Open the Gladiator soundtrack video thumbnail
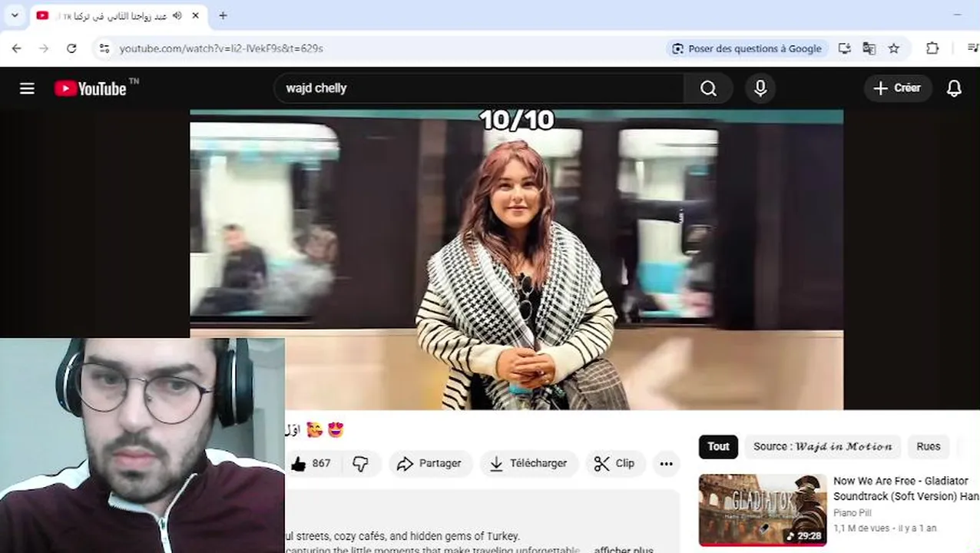Viewport: 980px width, 553px height. pyautogui.click(x=763, y=510)
